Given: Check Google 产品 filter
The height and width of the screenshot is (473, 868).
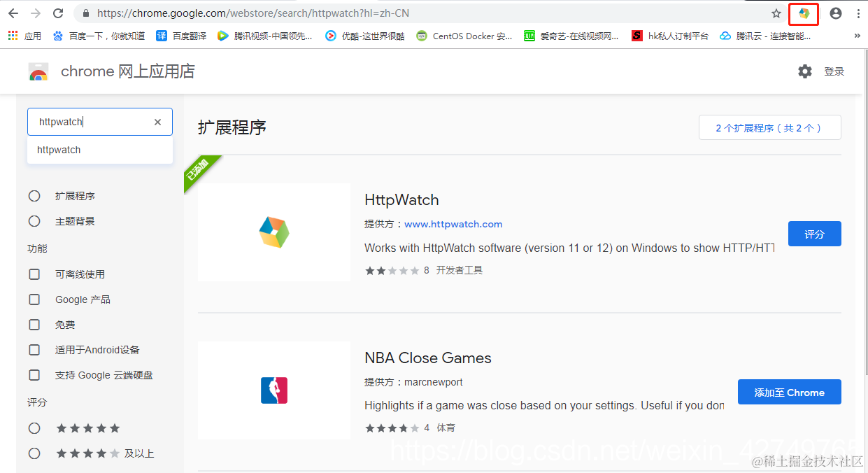Looking at the screenshot, I should [x=34, y=299].
